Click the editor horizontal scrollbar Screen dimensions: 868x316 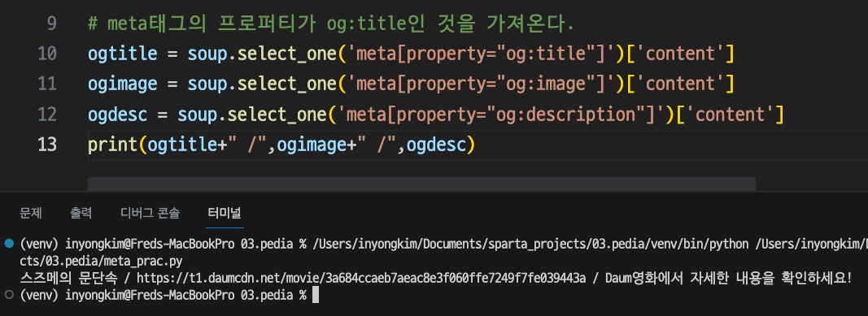coord(422,184)
